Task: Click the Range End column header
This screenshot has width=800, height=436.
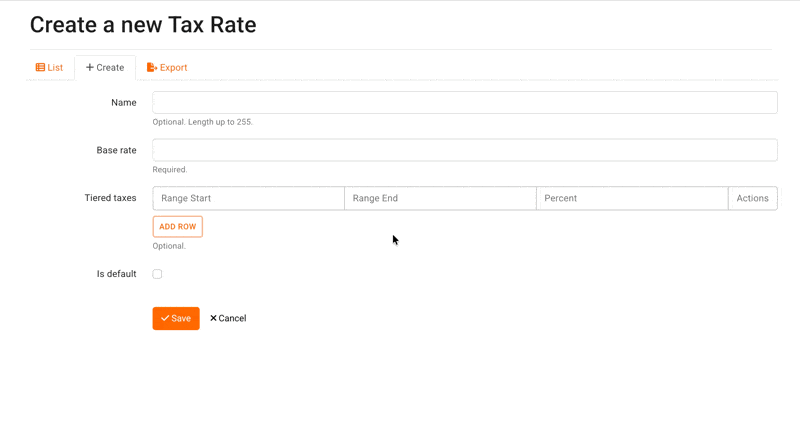Action: tap(375, 198)
